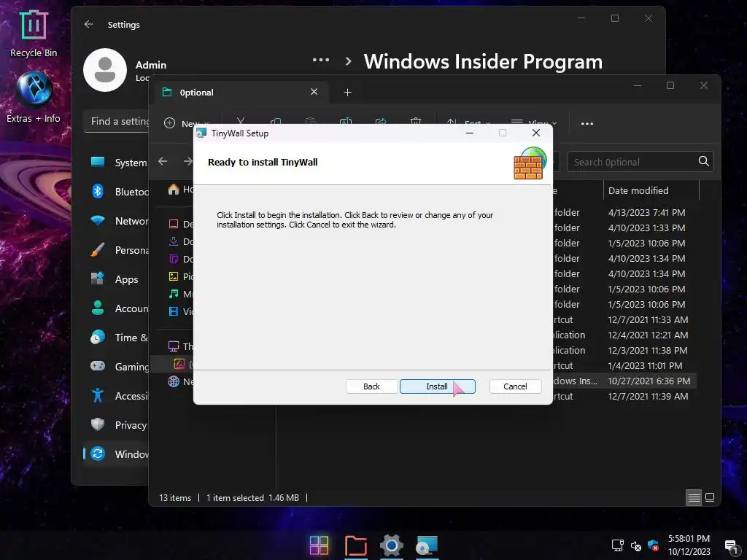Open the Extras + Info desktop icon
Screen dimensions: 747x560
click(x=34, y=98)
